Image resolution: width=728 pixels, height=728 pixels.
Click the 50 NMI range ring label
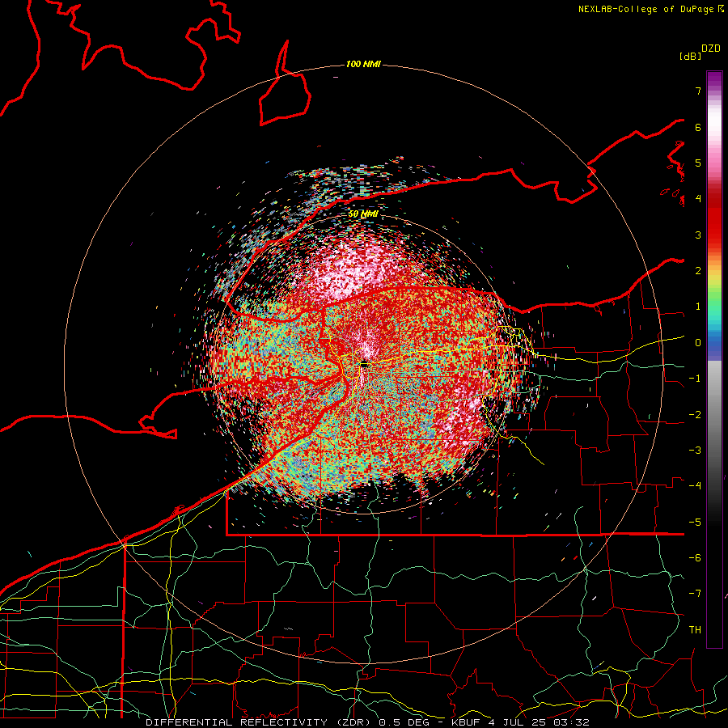coord(363,214)
